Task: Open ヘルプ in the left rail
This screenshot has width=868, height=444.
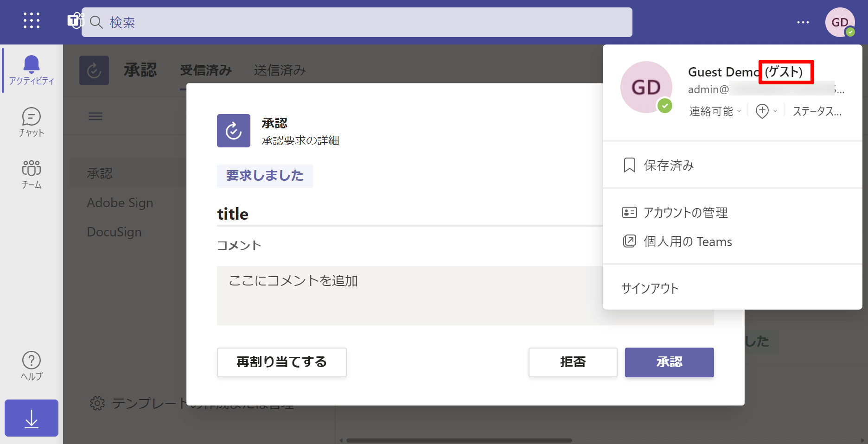Action: 32,366
